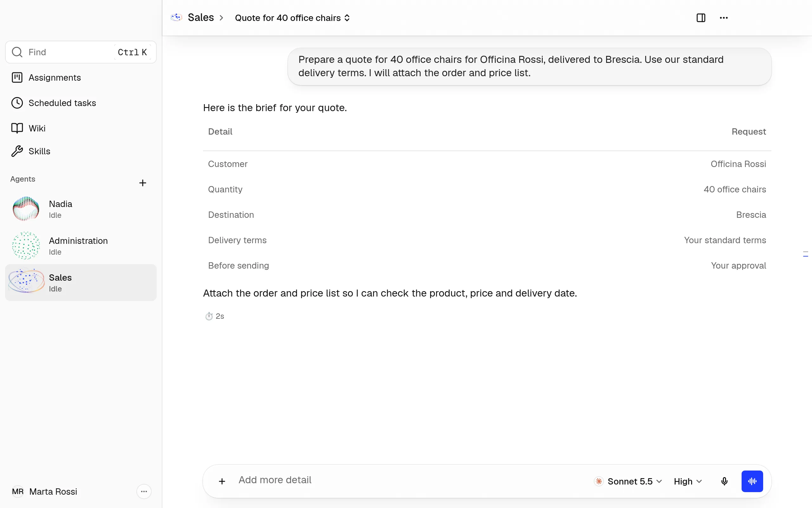Click the Sales agent icon in header
812x508 pixels.
(176, 17)
